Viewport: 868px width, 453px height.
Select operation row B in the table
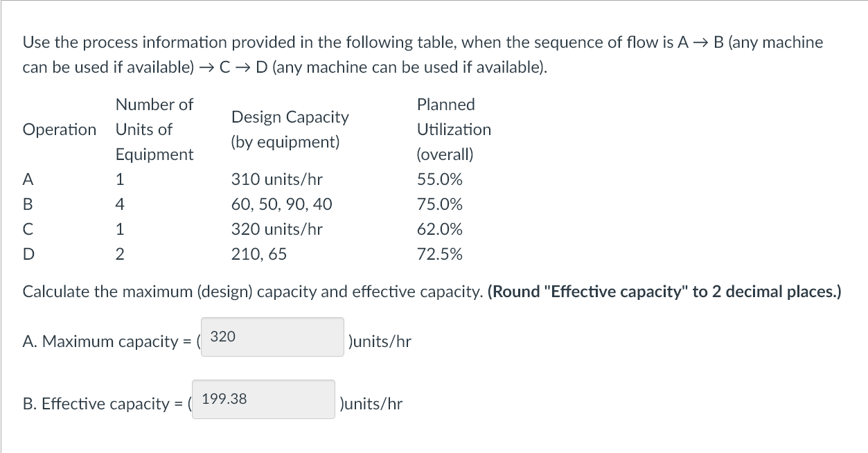point(28,204)
